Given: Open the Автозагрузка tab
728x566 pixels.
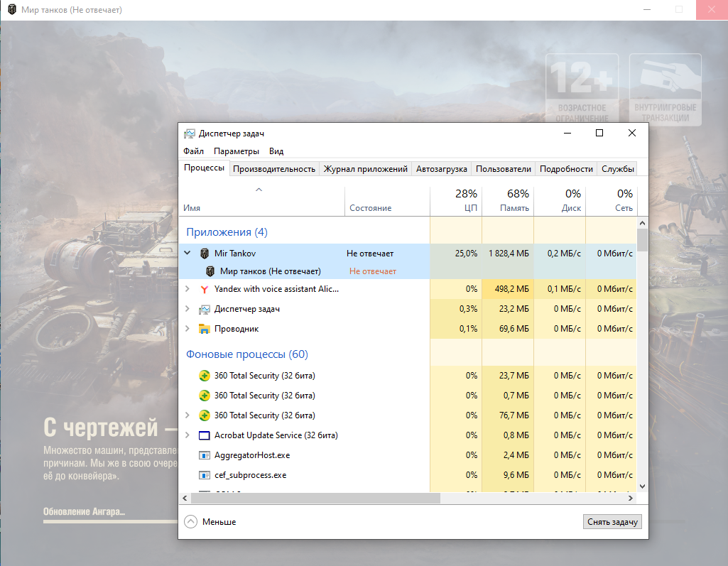Looking at the screenshot, I should pyautogui.click(x=442, y=169).
